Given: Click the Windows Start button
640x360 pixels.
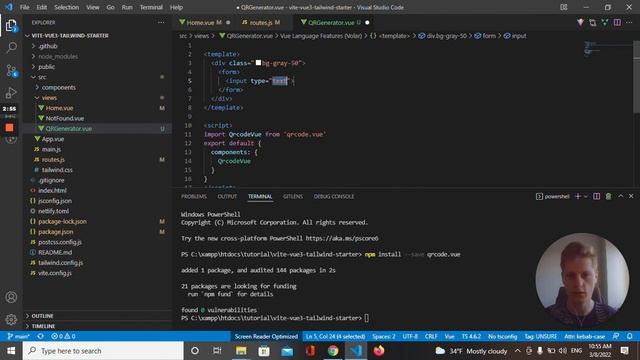Looking at the screenshot, I should pos(11,351).
